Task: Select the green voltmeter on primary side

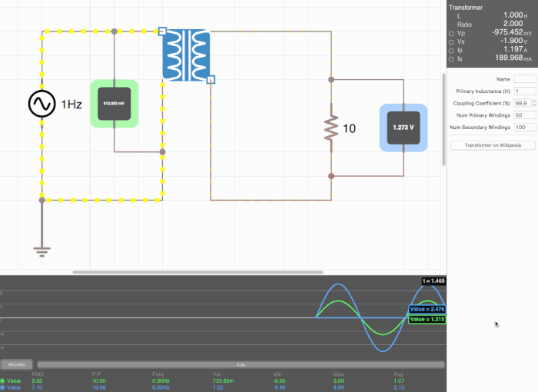Action: (114, 103)
